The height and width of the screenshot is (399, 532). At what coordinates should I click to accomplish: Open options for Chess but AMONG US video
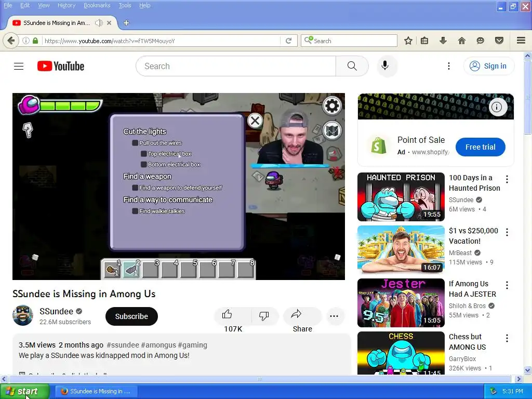click(507, 338)
